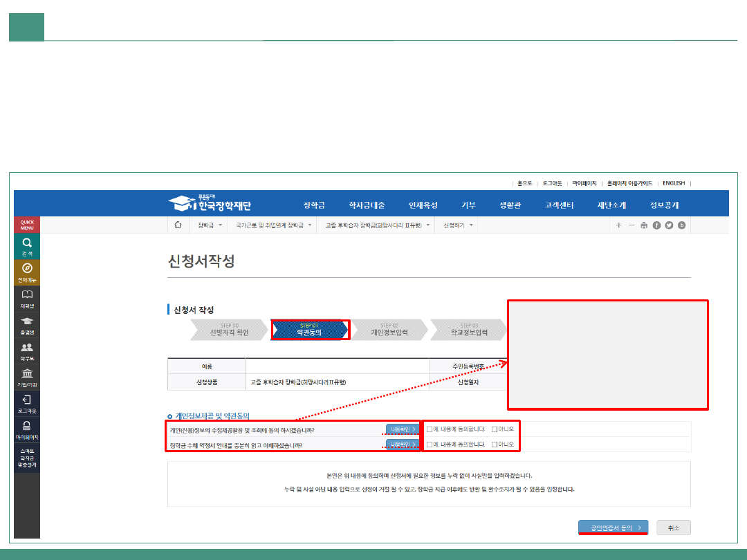Image resolution: width=747 pixels, height=560 pixels.
Task: Click the home icon in breadcrumb bar
Action: [178, 225]
